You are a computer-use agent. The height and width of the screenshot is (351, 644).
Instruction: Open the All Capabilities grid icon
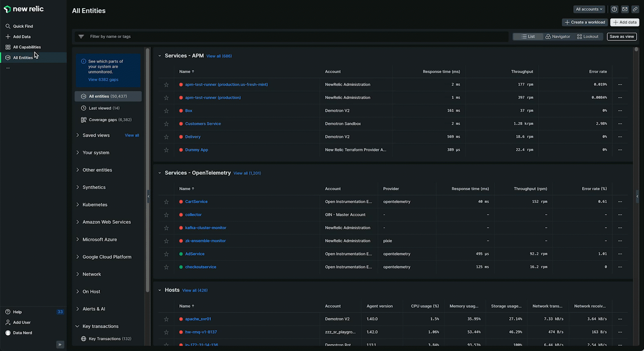coord(8,47)
